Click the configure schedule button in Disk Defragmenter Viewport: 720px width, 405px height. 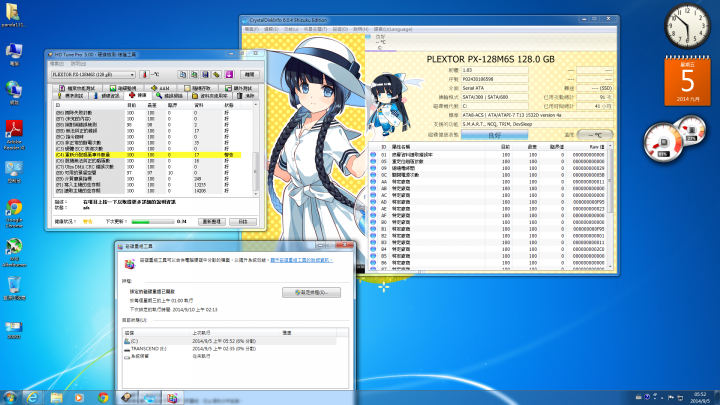(311, 292)
